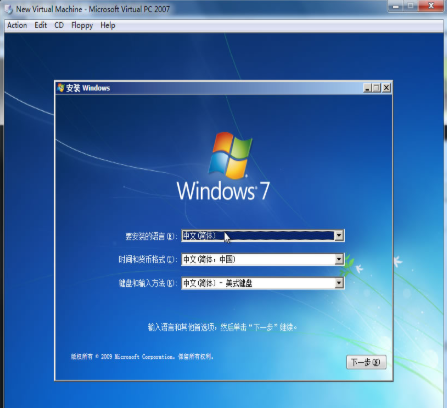The image size is (447, 408).
Task: Click the 要安装的语言 label
Action: coord(151,236)
